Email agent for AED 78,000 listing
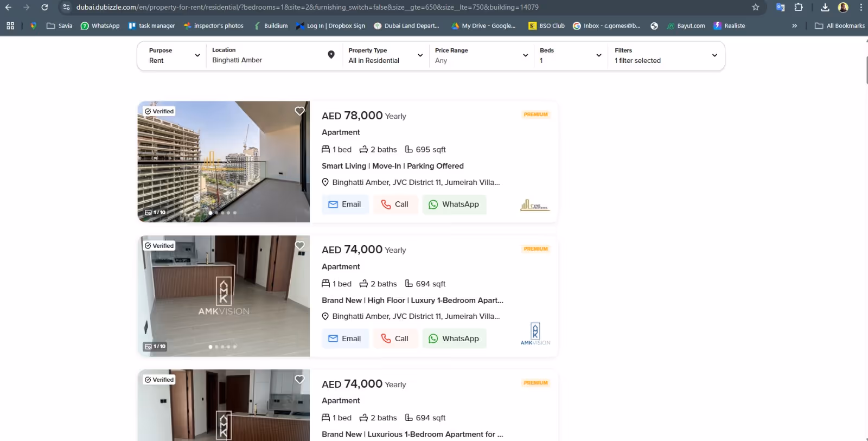The height and width of the screenshot is (441, 868). (x=345, y=204)
